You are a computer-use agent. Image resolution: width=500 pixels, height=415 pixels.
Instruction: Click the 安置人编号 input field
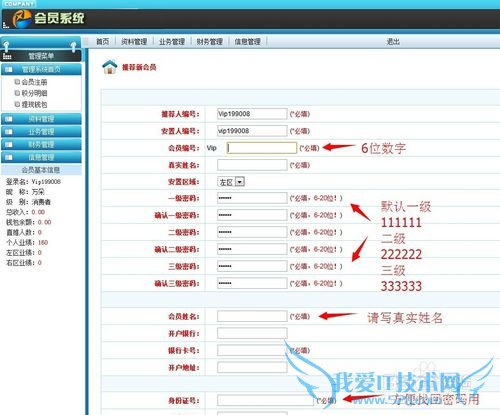tap(252, 131)
